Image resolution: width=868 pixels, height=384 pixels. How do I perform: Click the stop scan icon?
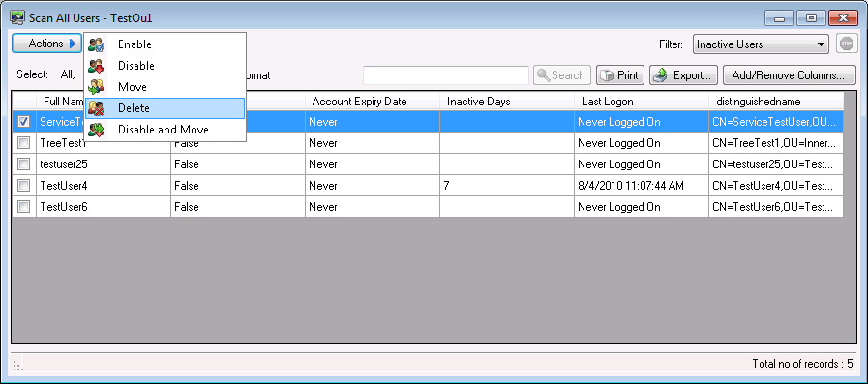point(847,44)
